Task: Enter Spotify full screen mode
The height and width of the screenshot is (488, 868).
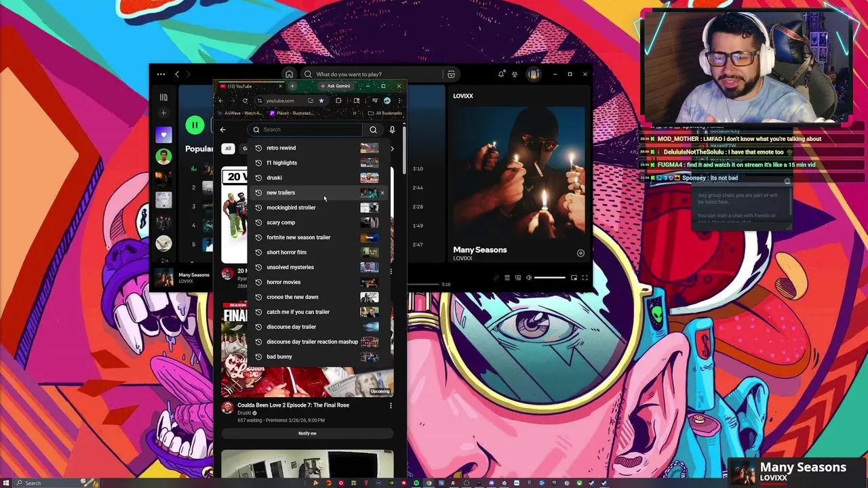Action: pos(585,277)
